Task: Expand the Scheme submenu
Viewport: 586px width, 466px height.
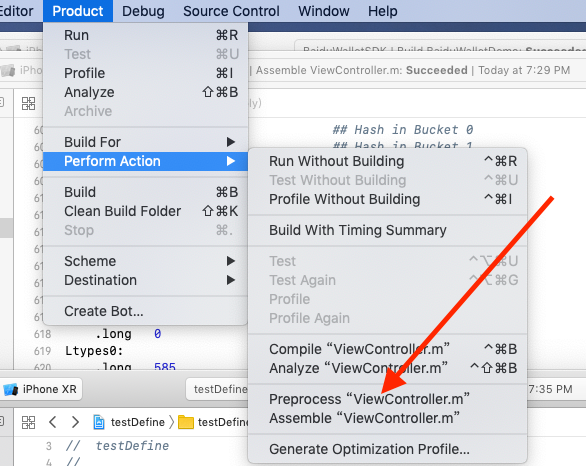Action: (x=145, y=261)
